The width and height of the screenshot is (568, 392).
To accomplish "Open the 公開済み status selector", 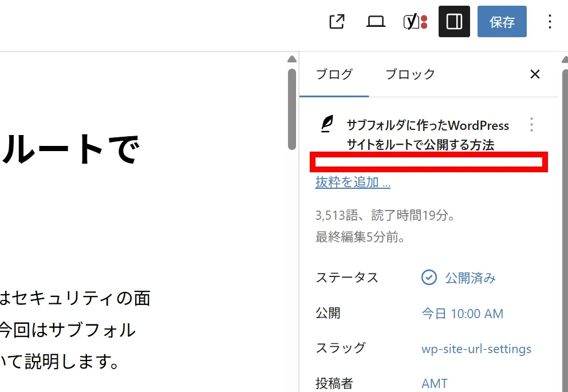I will tap(470, 278).
